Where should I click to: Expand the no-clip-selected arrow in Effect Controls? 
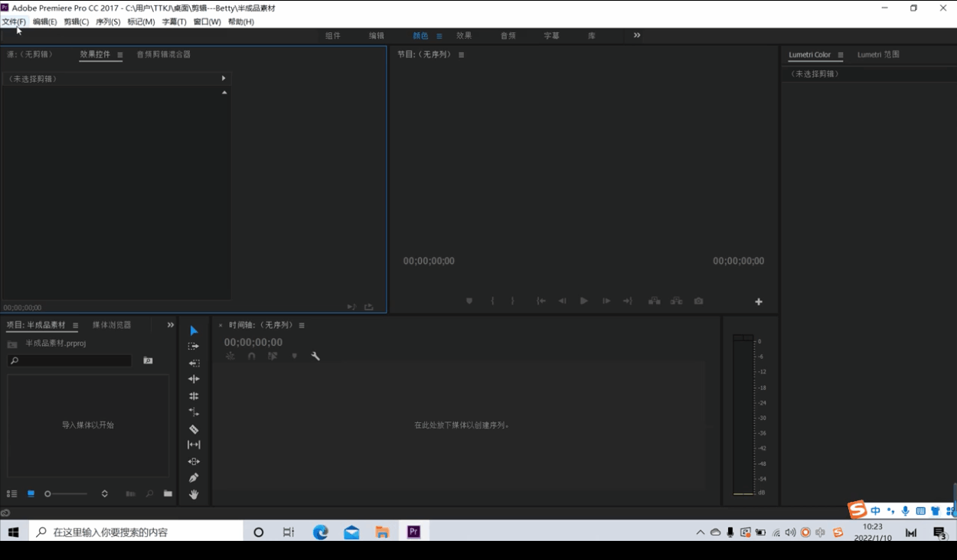coord(224,78)
